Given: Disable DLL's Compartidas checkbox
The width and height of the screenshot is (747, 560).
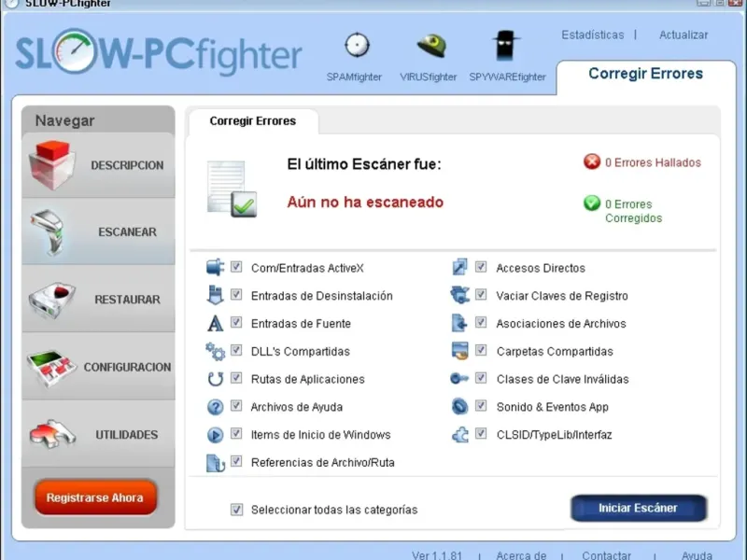Looking at the screenshot, I should pyautogui.click(x=236, y=350).
